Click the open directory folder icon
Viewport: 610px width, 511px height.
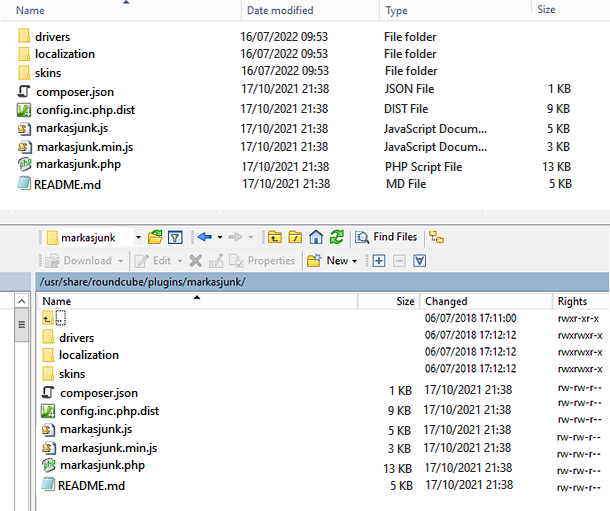(155, 237)
